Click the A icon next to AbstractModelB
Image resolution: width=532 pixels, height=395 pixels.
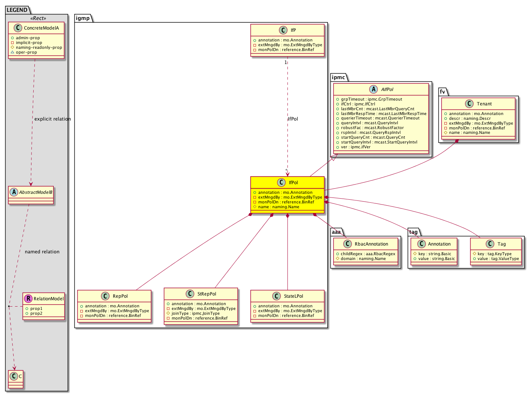coord(14,192)
